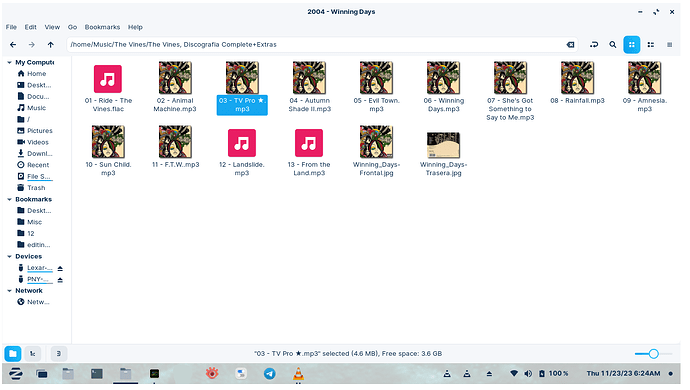This screenshot has height=390, width=690.
Task: Open the File menu
Action: tap(11, 27)
